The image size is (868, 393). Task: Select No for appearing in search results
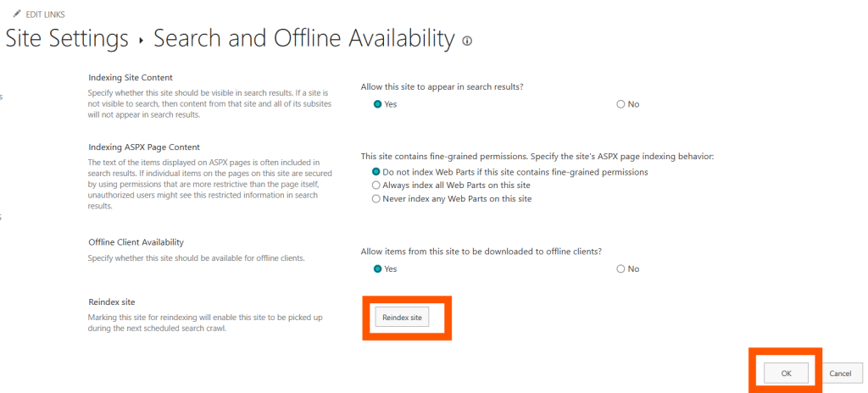621,104
